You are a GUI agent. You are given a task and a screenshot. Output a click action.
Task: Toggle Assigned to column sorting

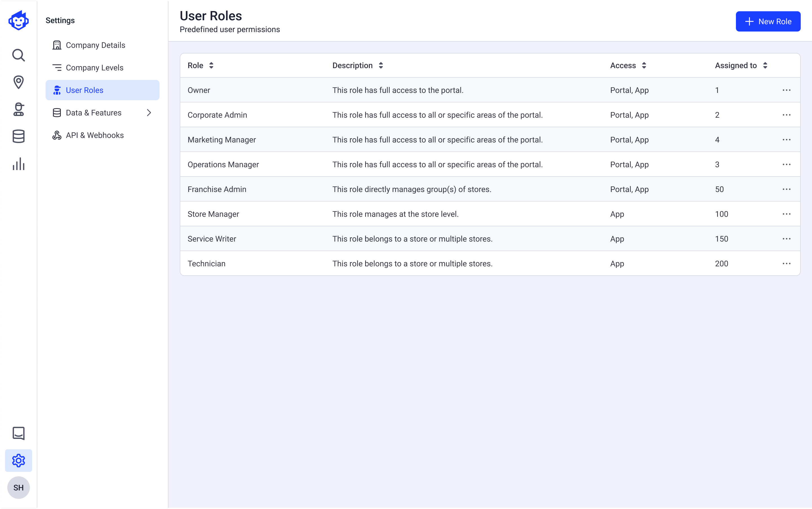[x=765, y=65]
